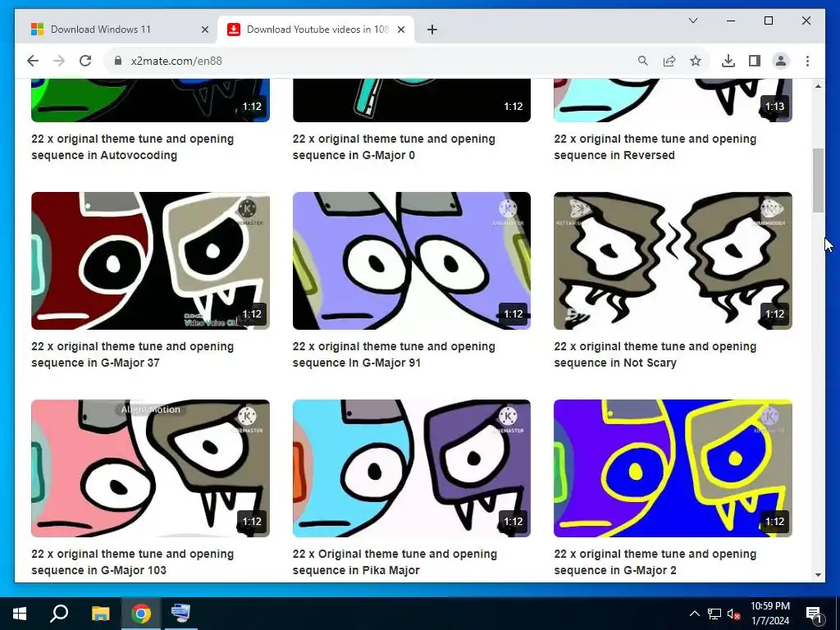Show hidden system tray icons

point(694,614)
